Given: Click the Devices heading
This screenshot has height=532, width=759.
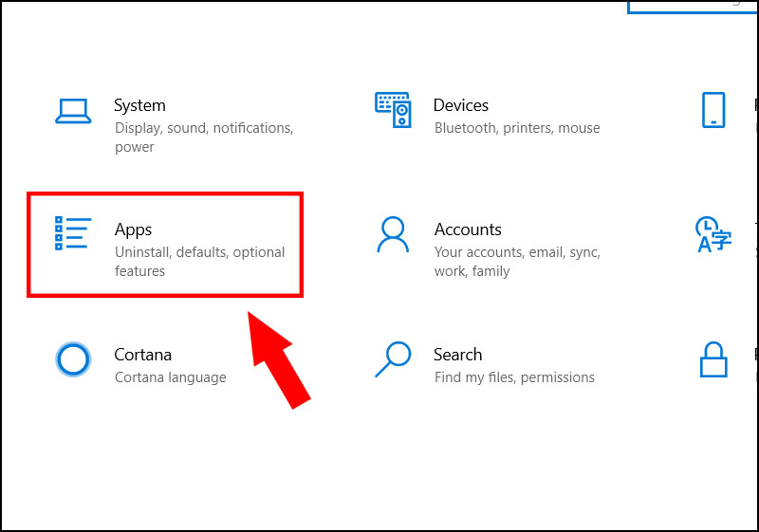Looking at the screenshot, I should click(x=461, y=105).
